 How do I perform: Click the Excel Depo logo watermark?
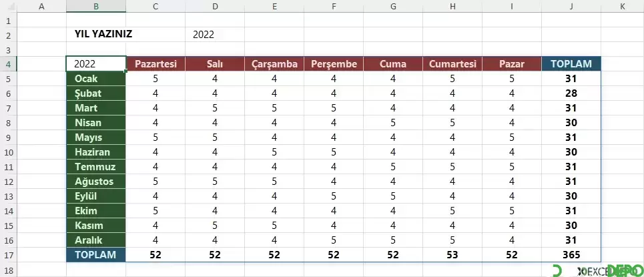pos(597,270)
